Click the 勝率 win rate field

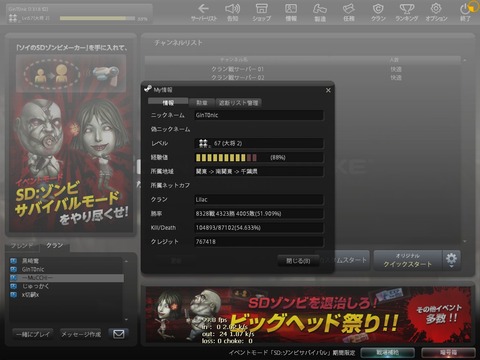tap(259, 213)
